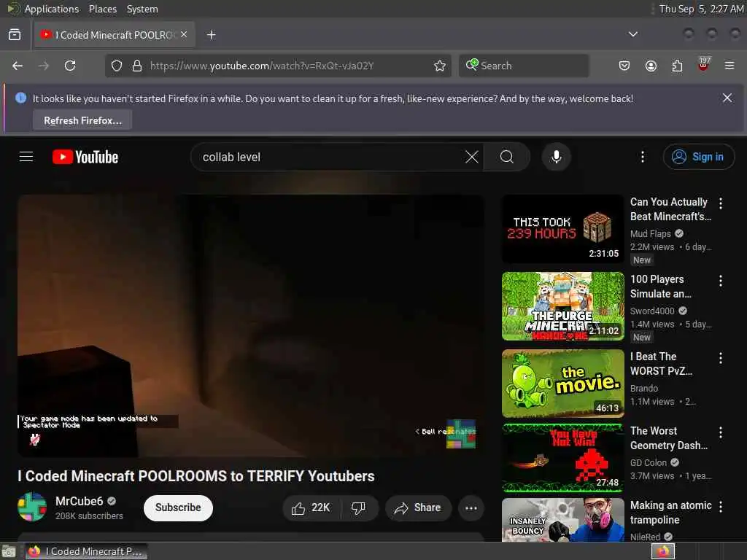Open options for 100 Players Simulate video
The width and height of the screenshot is (747, 560).
(721, 281)
